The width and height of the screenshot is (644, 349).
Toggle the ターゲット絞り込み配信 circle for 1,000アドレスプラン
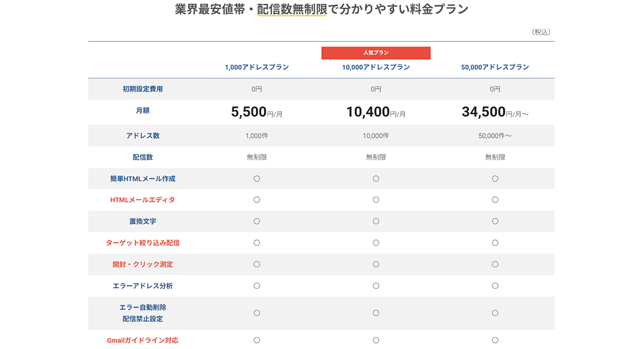tap(257, 243)
